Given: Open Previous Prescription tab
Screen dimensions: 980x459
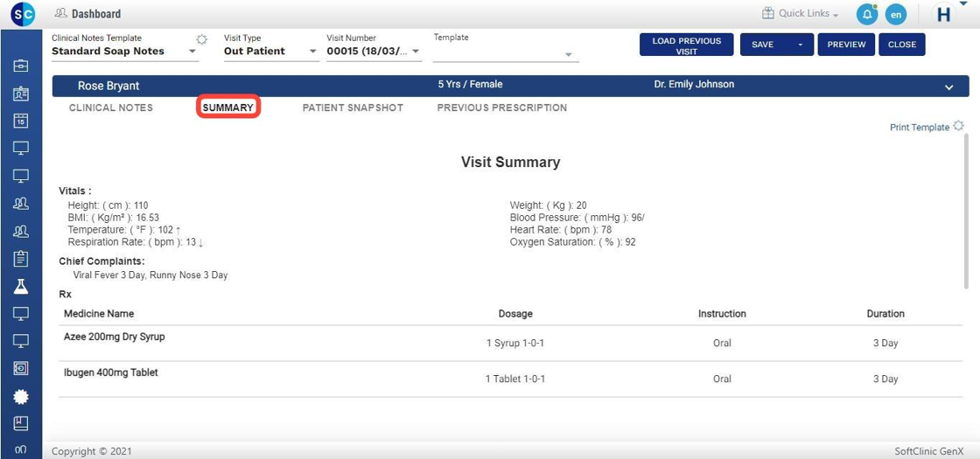Looking at the screenshot, I should (502, 108).
